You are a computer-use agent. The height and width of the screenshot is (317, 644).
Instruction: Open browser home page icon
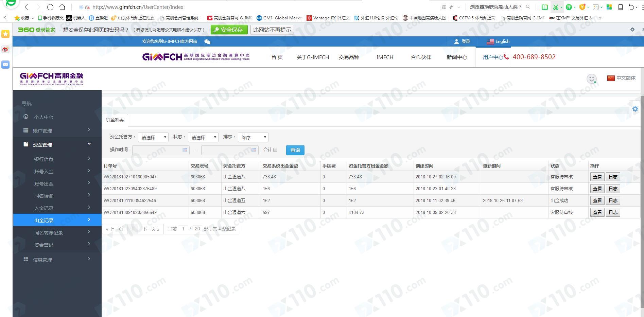(62, 7)
